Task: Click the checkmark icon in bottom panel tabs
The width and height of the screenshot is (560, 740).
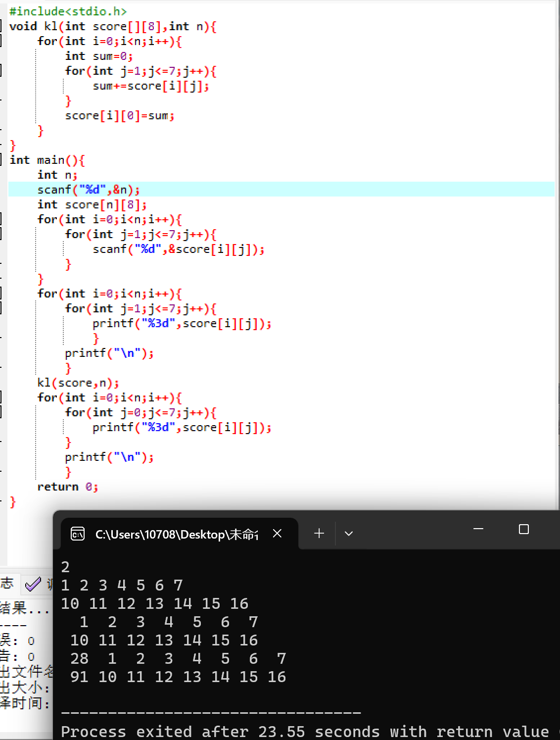Action: click(x=33, y=585)
